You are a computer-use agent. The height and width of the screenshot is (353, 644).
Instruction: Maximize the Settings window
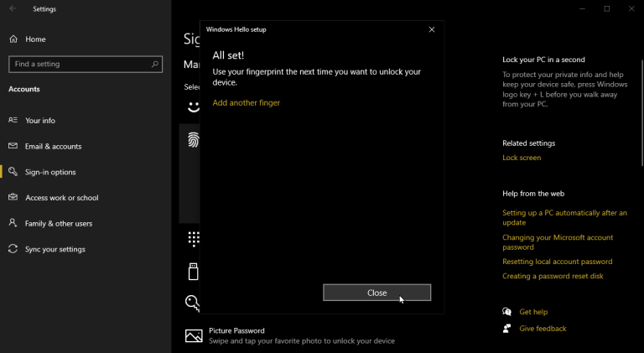(607, 8)
